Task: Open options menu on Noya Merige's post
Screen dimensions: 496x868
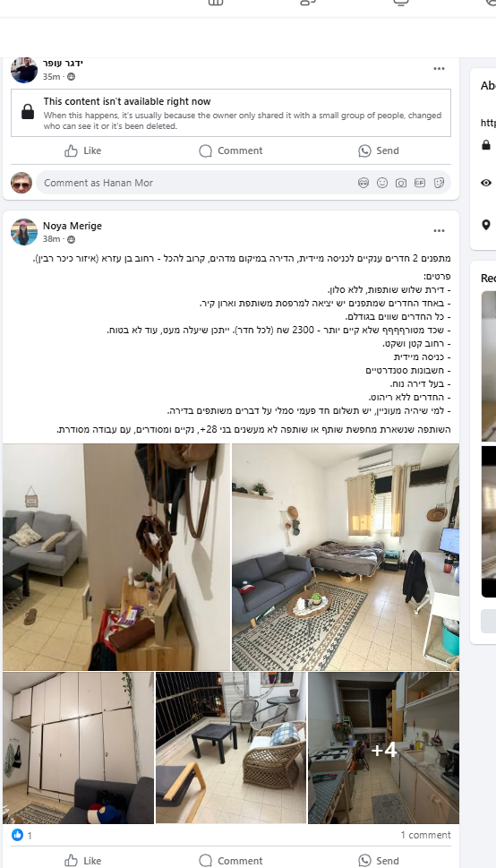Action: click(439, 231)
